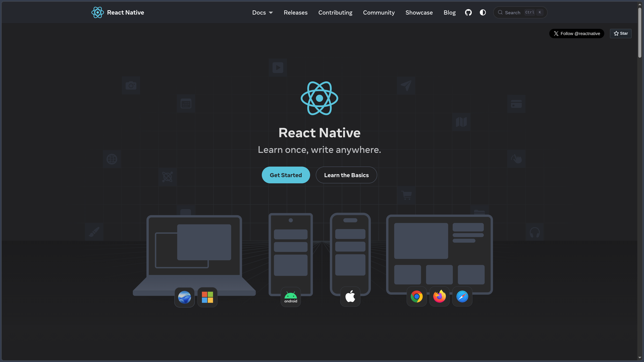Click the Get Started button

(286, 175)
